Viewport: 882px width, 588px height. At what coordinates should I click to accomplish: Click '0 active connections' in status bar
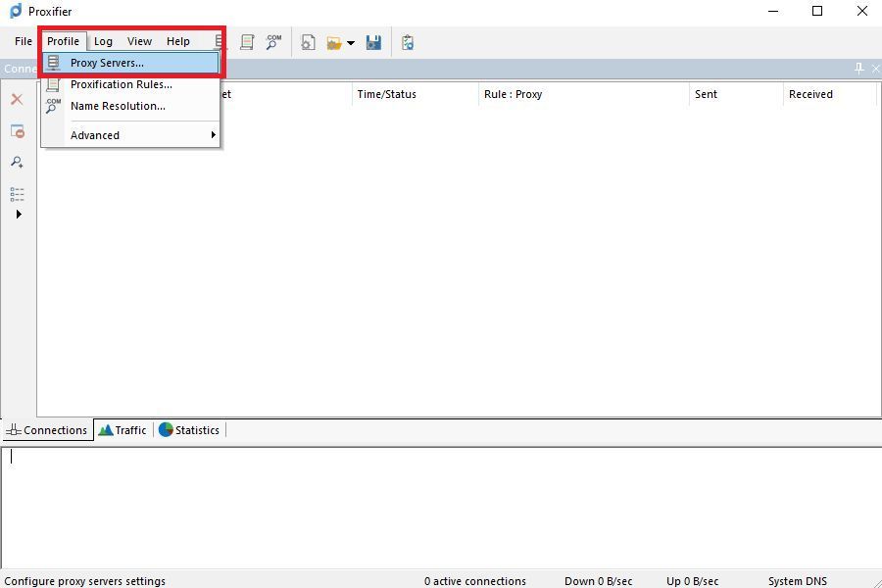click(x=474, y=581)
